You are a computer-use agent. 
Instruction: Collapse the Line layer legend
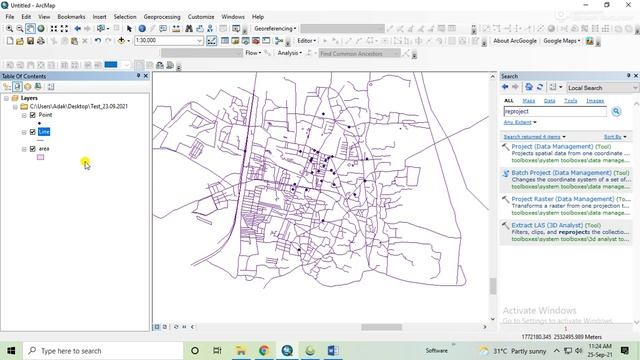tap(24, 132)
